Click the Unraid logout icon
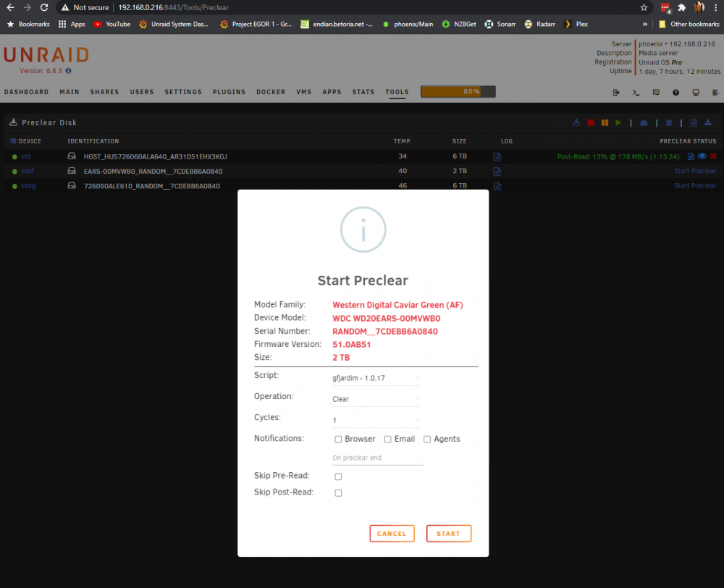Viewport: 724px width, 588px height. [x=616, y=93]
